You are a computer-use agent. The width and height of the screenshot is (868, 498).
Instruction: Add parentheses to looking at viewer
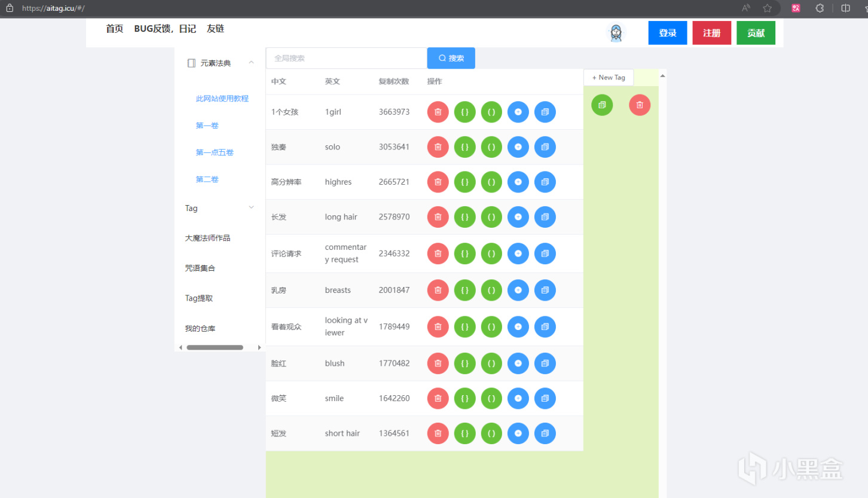tap(491, 327)
